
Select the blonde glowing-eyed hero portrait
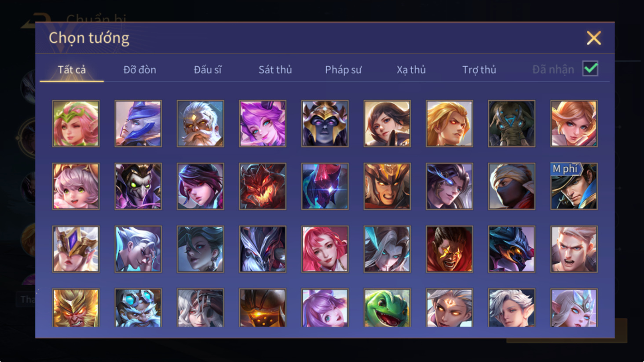coord(450,123)
